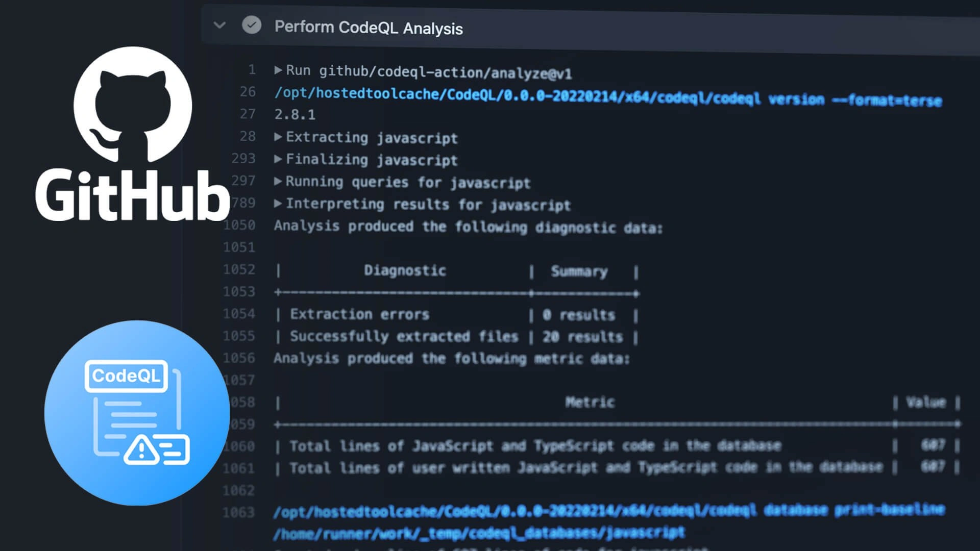Click the expand triangle before Run github/codeql-action/analyze@v1
The width and height of the screenshot is (980, 551).
tap(280, 70)
